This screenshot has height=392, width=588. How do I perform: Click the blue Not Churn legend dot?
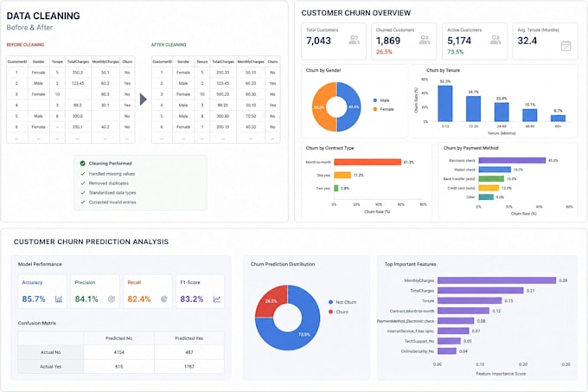[330, 302]
